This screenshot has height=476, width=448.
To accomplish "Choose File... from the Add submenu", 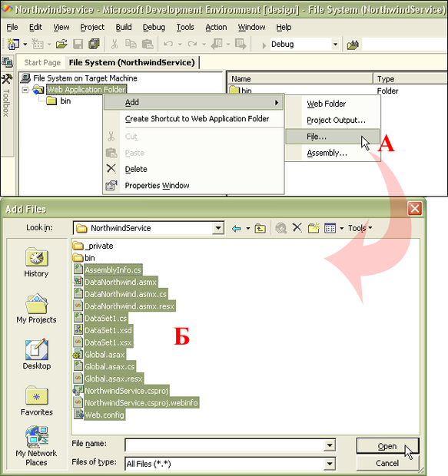I will pos(333,137).
